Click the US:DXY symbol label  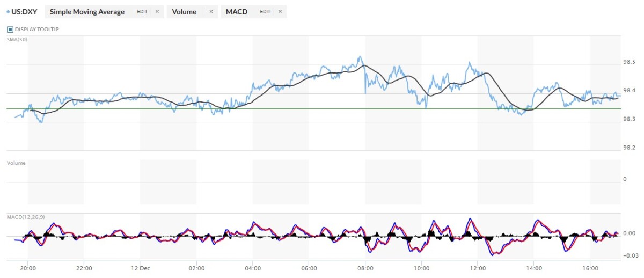(25, 12)
